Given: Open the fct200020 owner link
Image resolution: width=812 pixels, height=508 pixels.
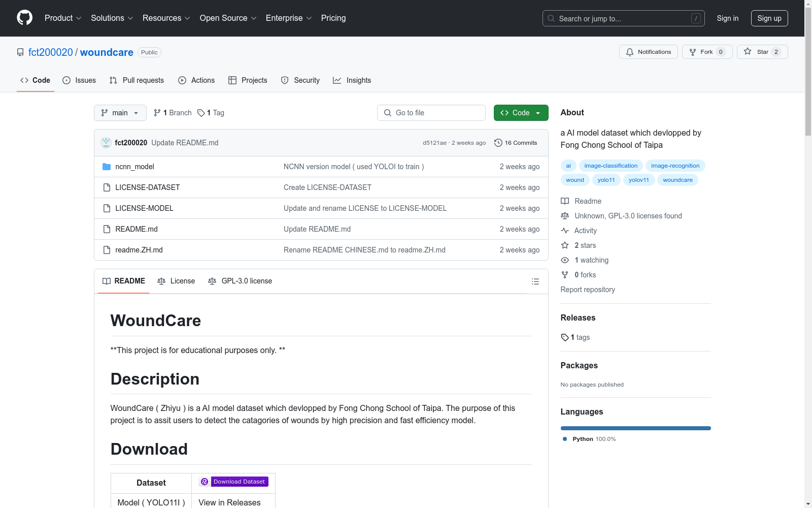Looking at the screenshot, I should pos(51,52).
